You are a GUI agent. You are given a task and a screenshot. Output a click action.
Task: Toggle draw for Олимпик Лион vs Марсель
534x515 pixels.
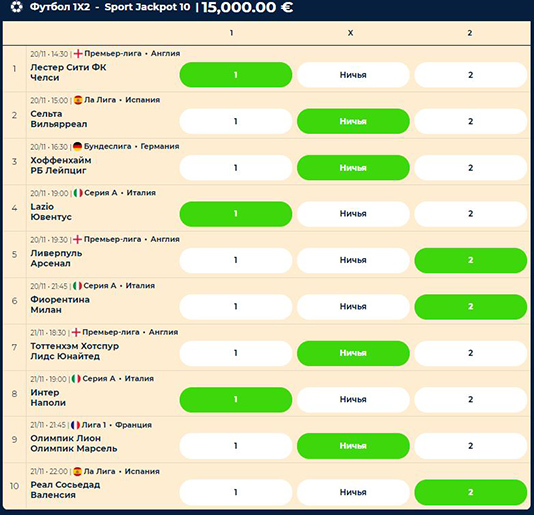pyautogui.click(x=353, y=446)
